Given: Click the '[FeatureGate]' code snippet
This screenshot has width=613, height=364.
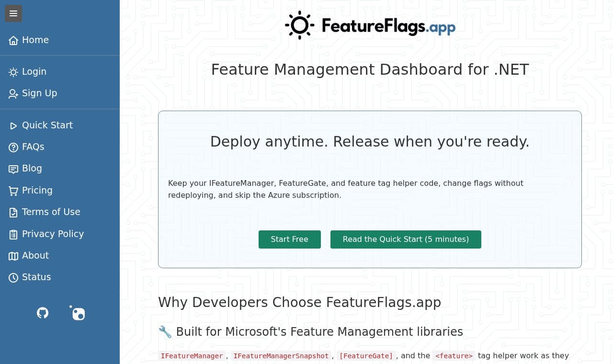Looking at the screenshot, I should 366,356.
